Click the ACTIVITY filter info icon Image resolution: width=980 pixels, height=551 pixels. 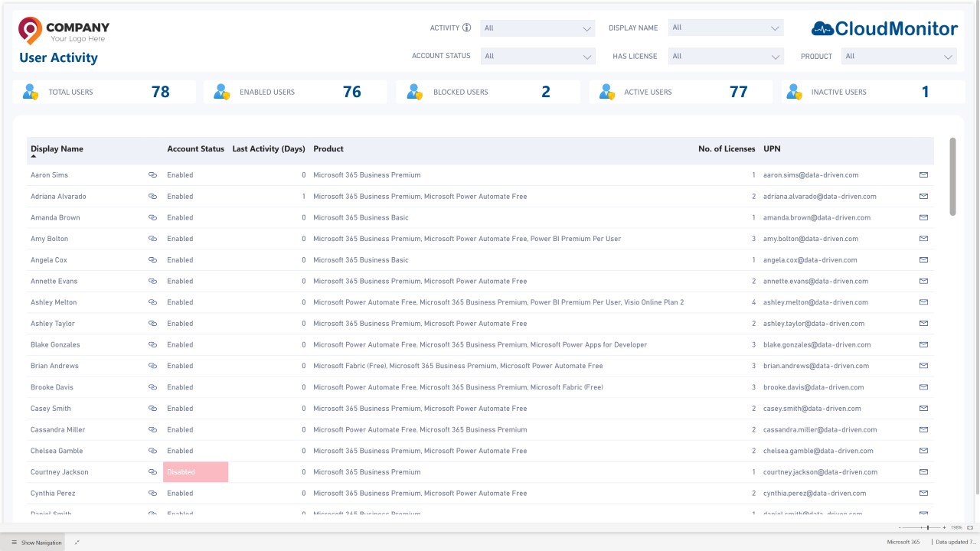click(x=467, y=28)
